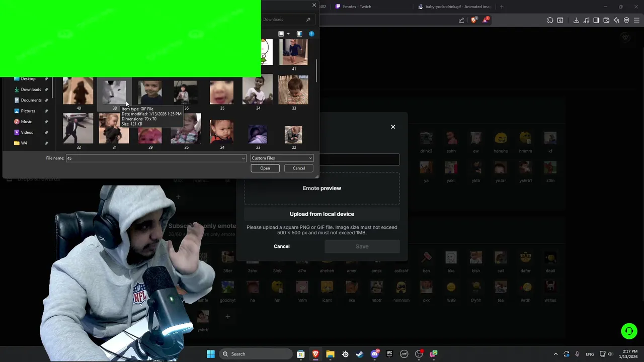Click the view layout icon in file dialog
The image size is (644, 362).
click(x=281, y=34)
